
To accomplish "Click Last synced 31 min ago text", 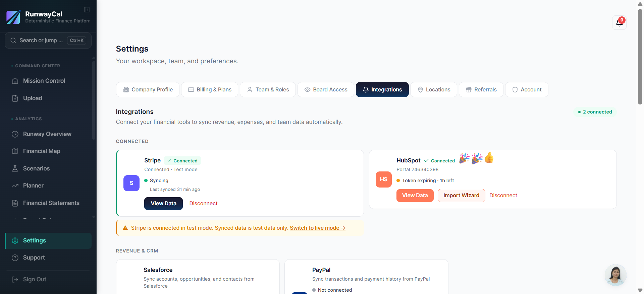I will point(175,190).
